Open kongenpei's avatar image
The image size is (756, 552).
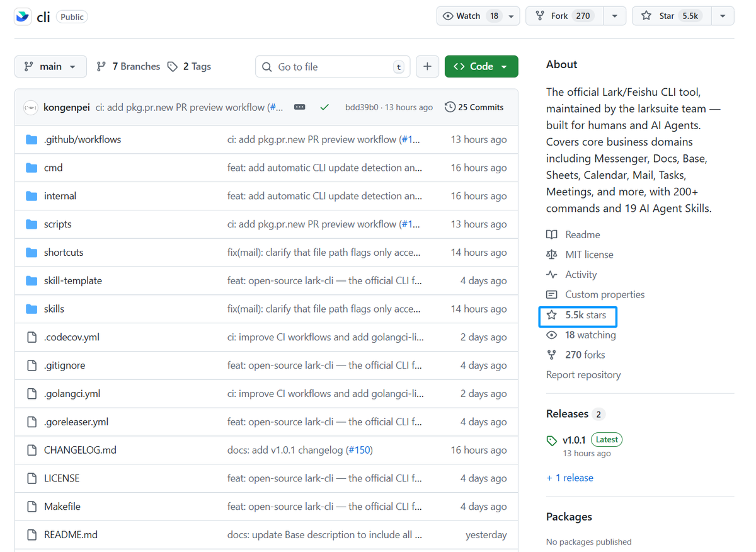[30, 108]
